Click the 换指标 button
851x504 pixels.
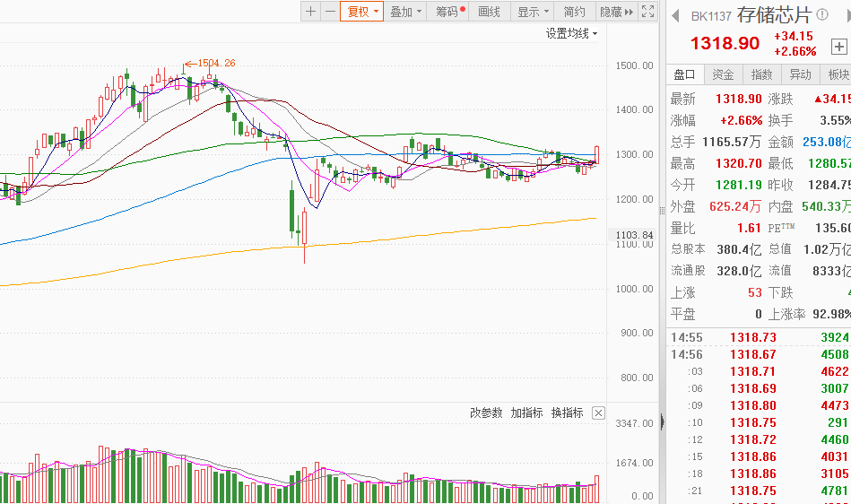point(567,413)
